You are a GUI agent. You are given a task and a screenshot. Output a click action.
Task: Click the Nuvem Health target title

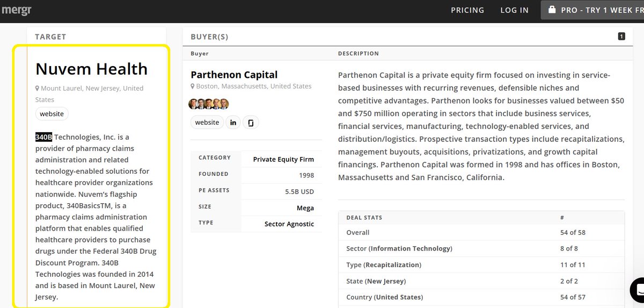pos(91,69)
